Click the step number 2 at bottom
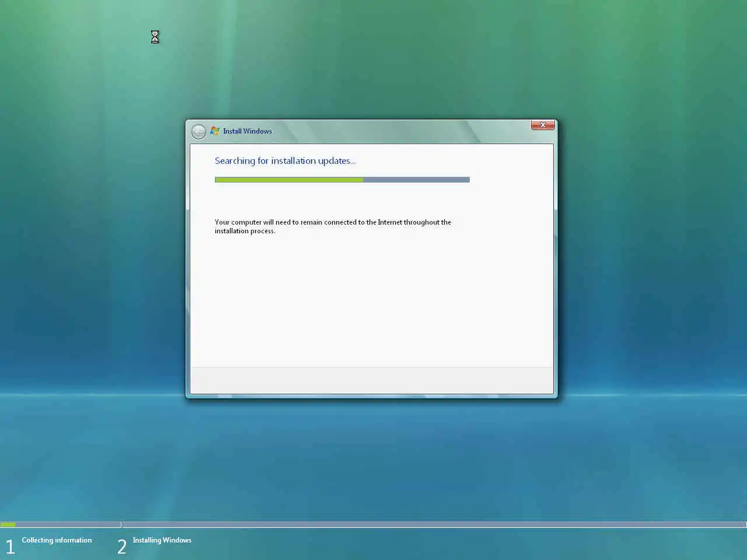The height and width of the screenshot is (560, 747). tap(121, 547)
